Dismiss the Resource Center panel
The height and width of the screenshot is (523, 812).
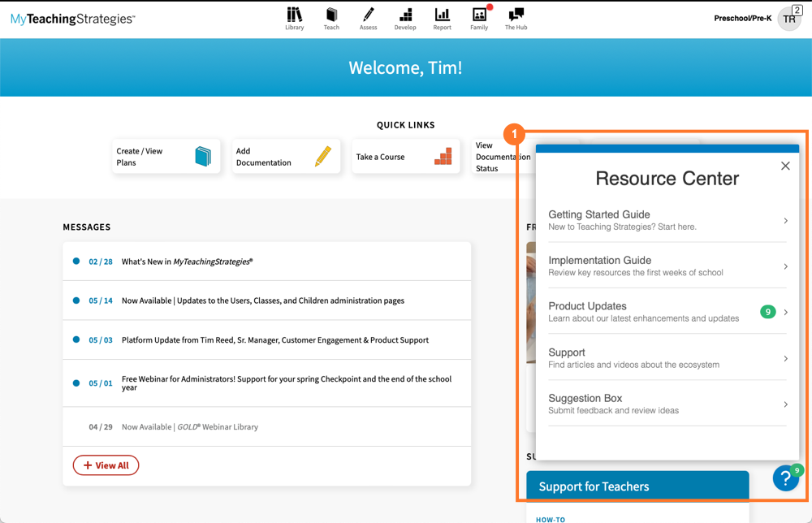[x=785, y=166]
